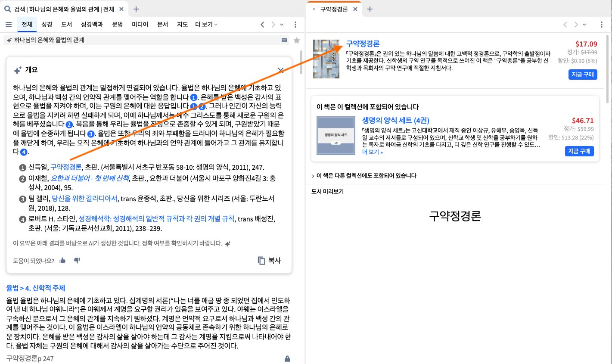The image size is (612, 364).
Task: Copy the summary with the 복사 button
Action: pos(269,260)
